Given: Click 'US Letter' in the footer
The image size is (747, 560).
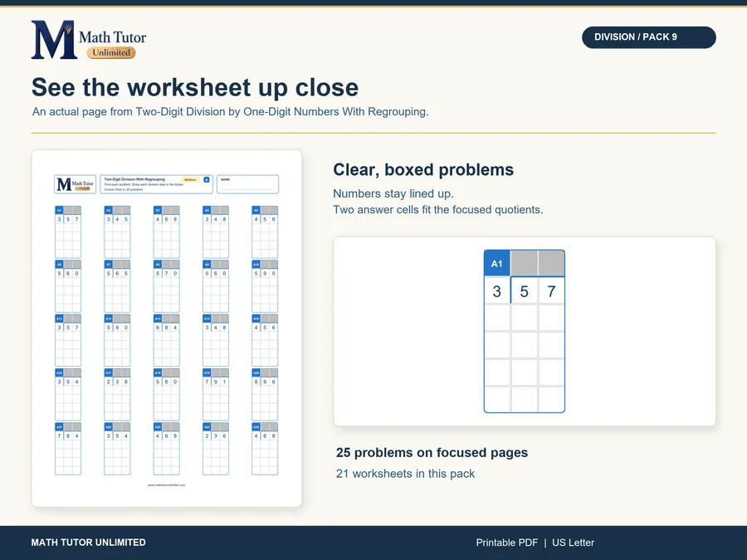Looking at the screenshot, I should [573, 543].
